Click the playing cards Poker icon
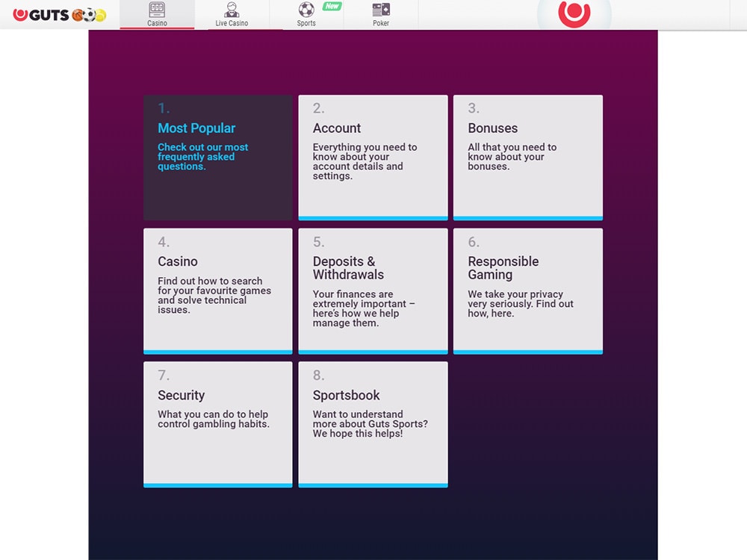The image size is (747, 560). click(x=381, y=10)
